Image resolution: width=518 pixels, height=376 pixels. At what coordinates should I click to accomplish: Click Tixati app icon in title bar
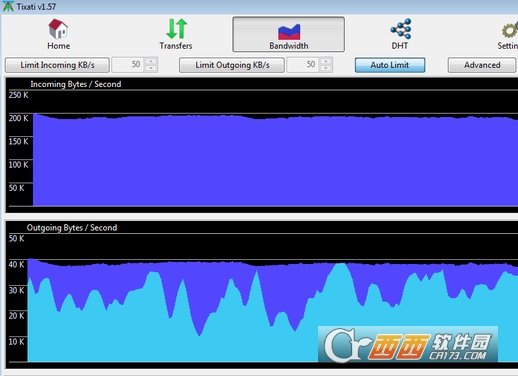click(8, 6)
